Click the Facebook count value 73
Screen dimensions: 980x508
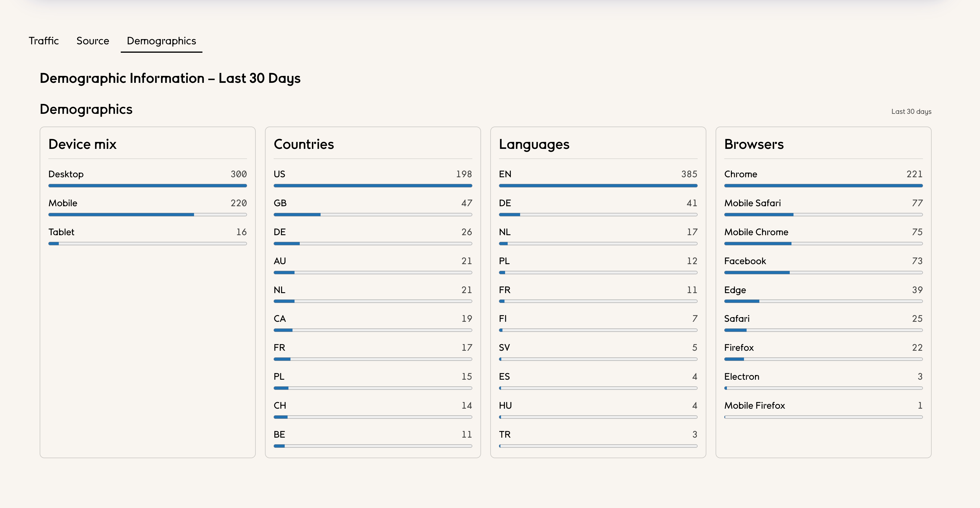(x=917, y=261)
